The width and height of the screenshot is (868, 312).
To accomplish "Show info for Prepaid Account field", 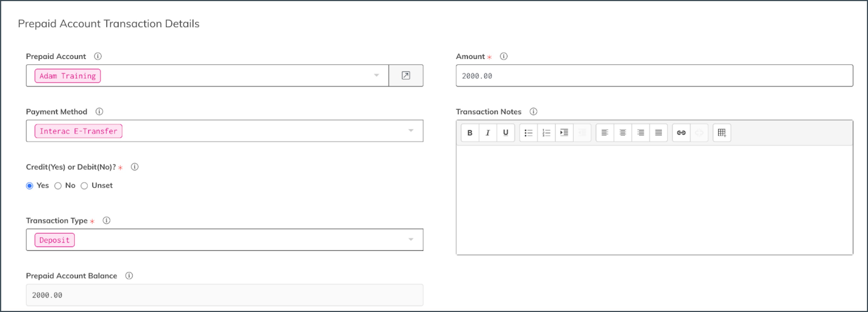I will tap(98, 56).
